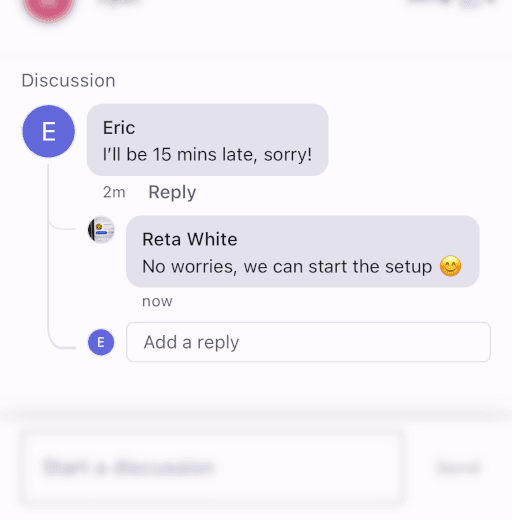512x520 pixels.
Task: Focus the blurred Start a discussion box
Action: (213, 468)
